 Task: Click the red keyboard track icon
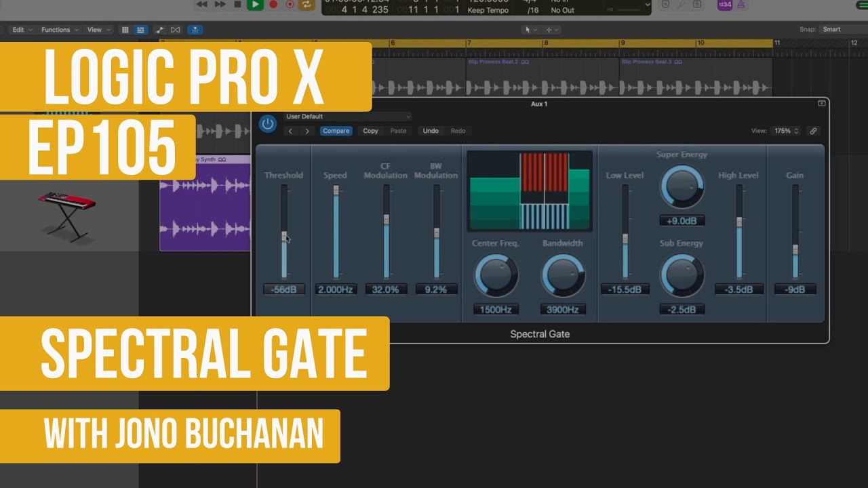(66, 216)
